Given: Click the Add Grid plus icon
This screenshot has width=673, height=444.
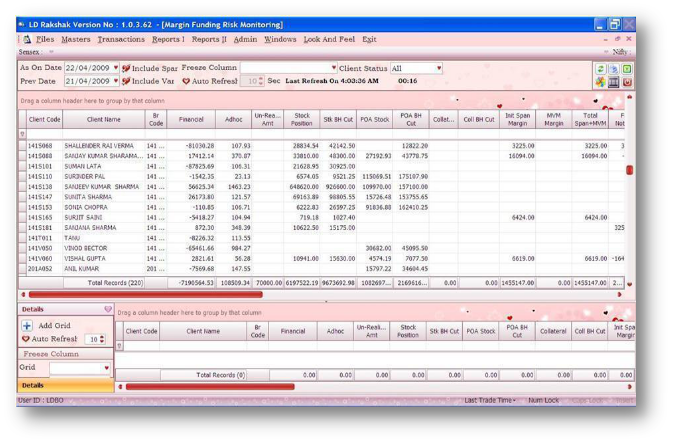Looking at the screenshot, I should click(27, 326).
